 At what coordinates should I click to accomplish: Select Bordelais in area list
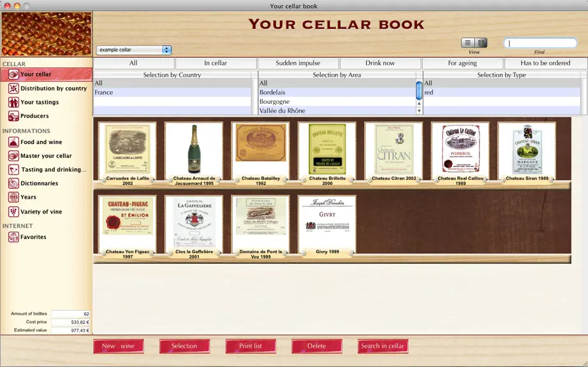pos(337,92)
